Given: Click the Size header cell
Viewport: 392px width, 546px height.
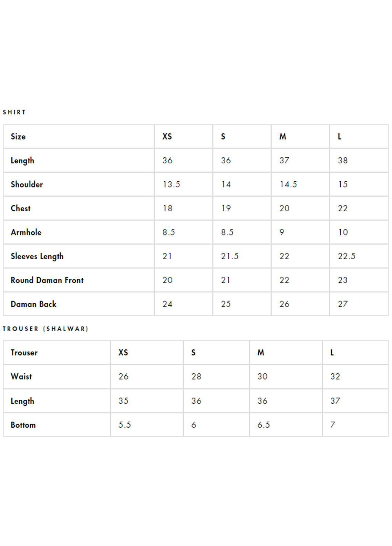Looking at the screenshot, I should click(x=18, y=136).
